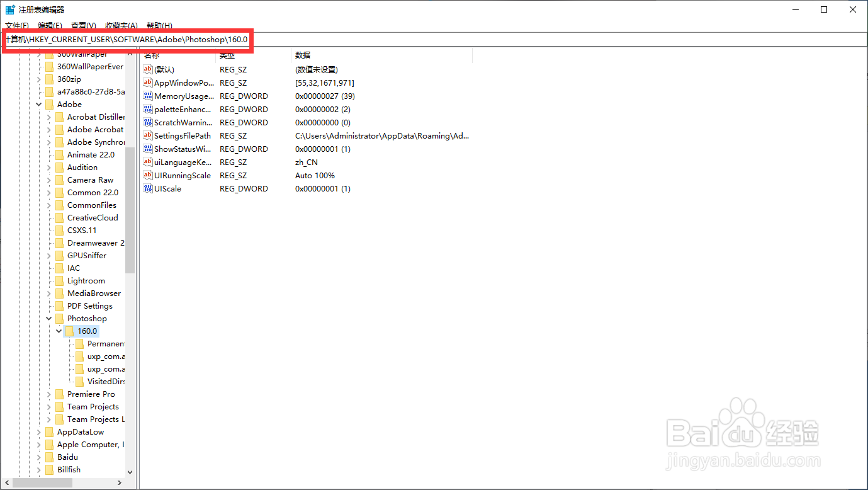Expand the 360zip node
This screenshot has width=868, height=490.
point(39,79)
